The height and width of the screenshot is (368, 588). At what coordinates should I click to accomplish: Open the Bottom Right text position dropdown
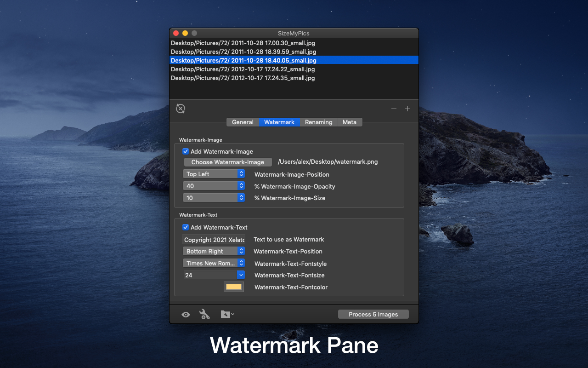point(214,251)
